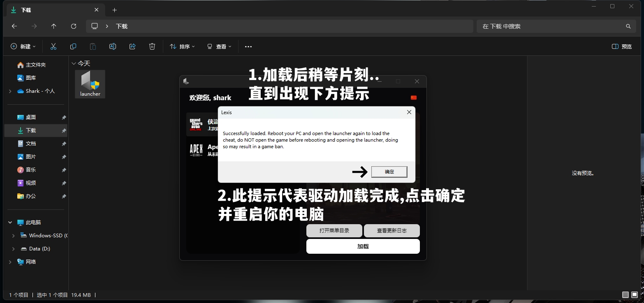Select the Cut icon on the toolbar

53,46
